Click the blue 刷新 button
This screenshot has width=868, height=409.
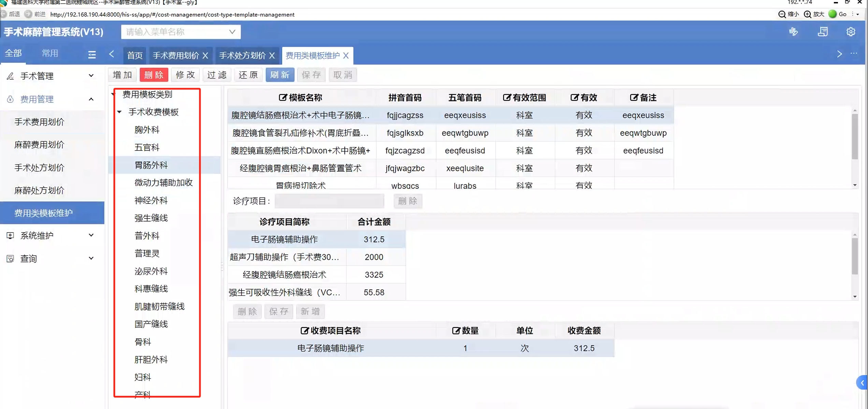280,75
